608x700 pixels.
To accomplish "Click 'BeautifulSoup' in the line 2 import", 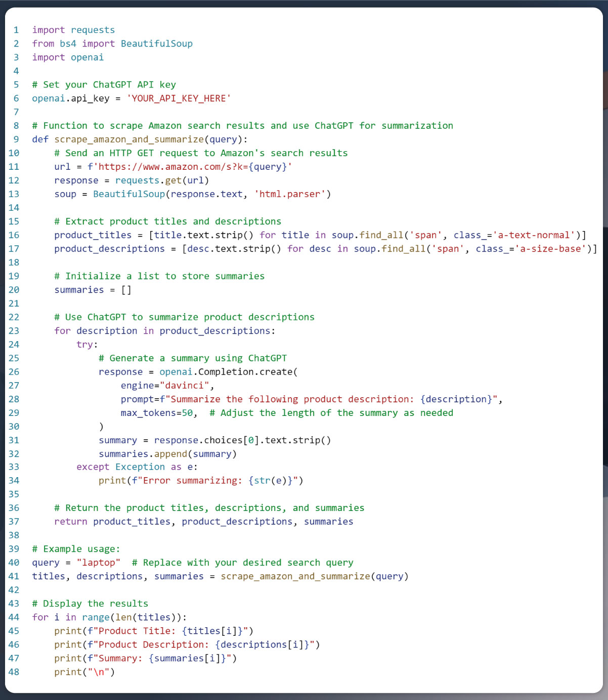I will (x=157, y=43).
